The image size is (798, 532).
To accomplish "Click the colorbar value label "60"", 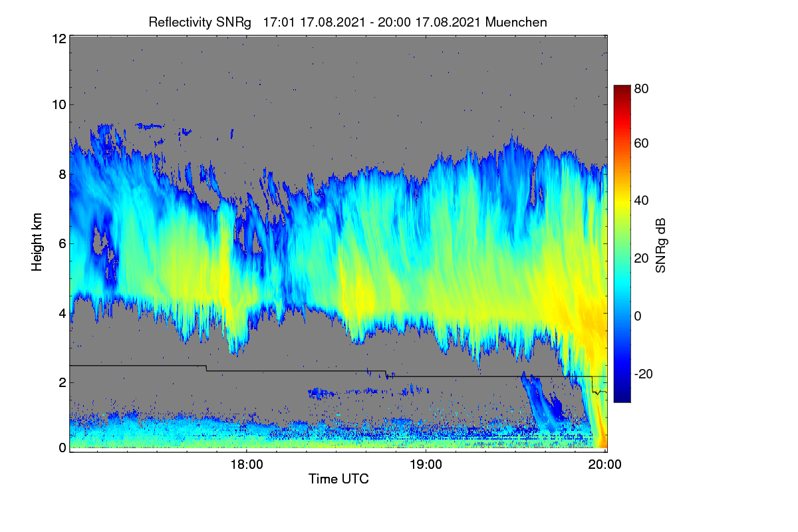I will pyautogui.click(x=642, y=144).
